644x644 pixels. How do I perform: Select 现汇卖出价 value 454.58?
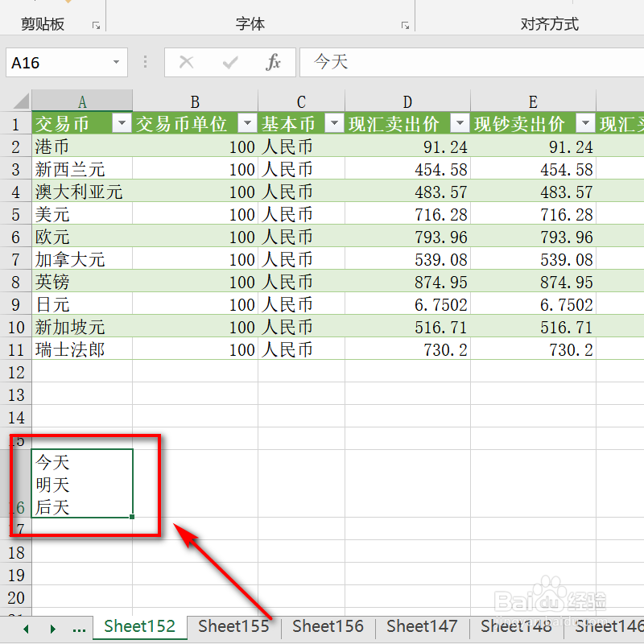coord(408,169)
